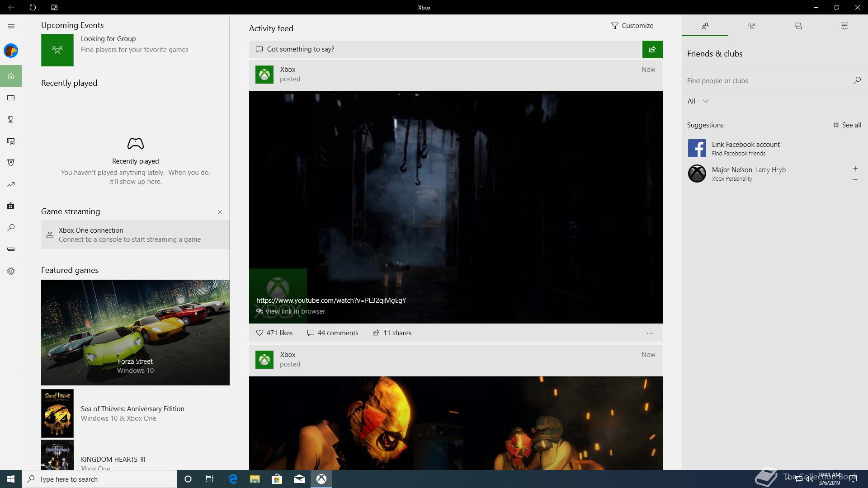Image resolution: width=868 pixels, height=488 pixels.
Task: Click Xbox avatar on second post
Action: click(x=264, y=360)
